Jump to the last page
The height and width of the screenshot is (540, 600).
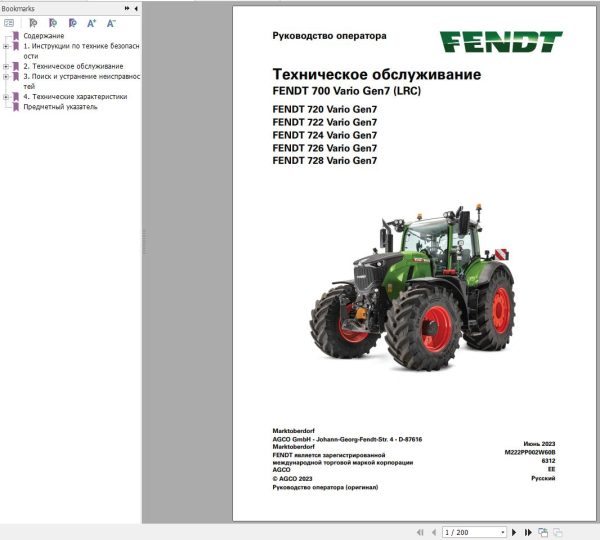[528, 532]
